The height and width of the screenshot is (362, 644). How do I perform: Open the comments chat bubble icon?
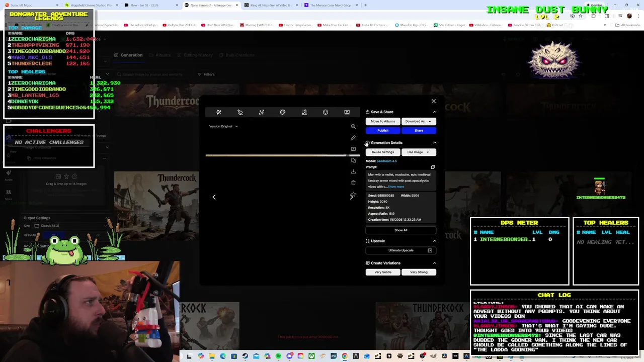353,160
